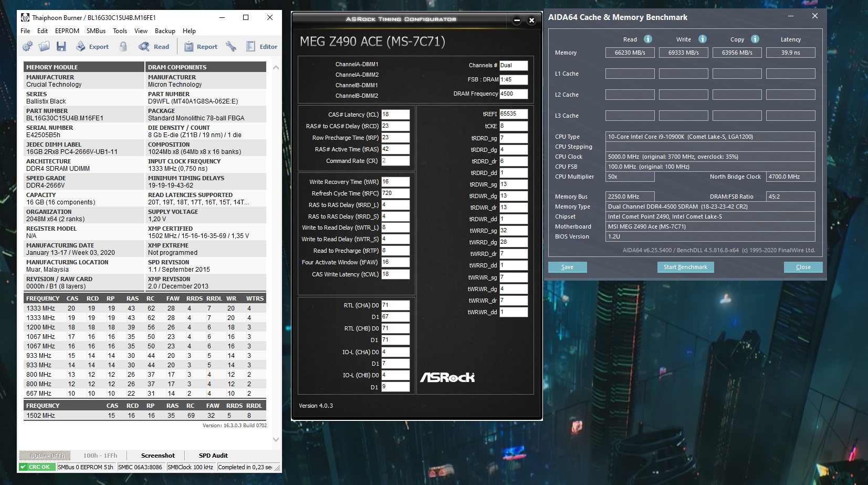Screen dimensions: 868x485
Task: Click the Export toolbar button
Action: tap(92, 47)
